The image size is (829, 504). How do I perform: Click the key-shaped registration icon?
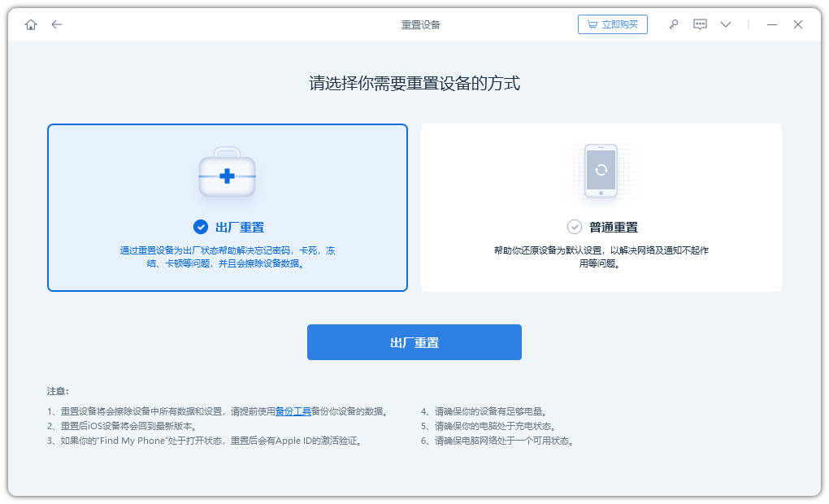pyautogui.click(x=674, y=24)
